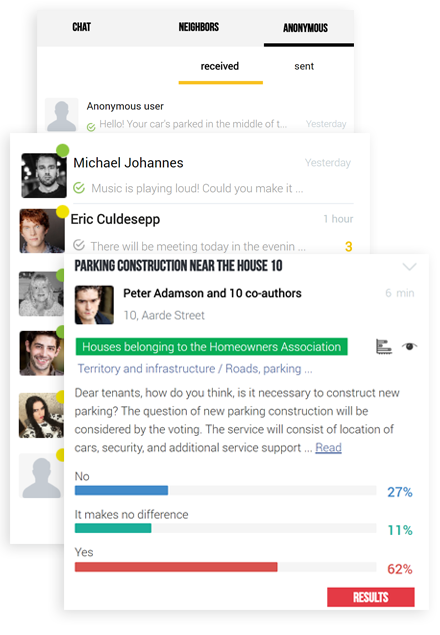Collapse the parking construction post chevron
Screen dimensions: 440x635
click(409, 266)
